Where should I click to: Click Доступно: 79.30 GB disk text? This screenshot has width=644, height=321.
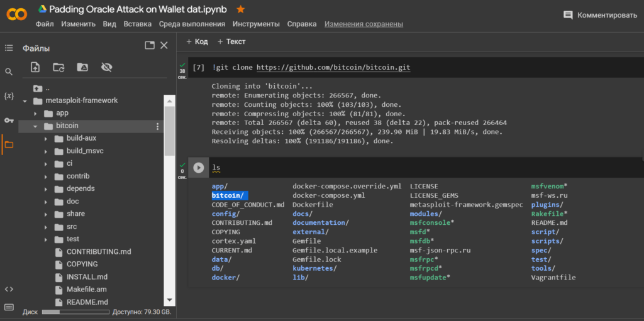(142, 312)
